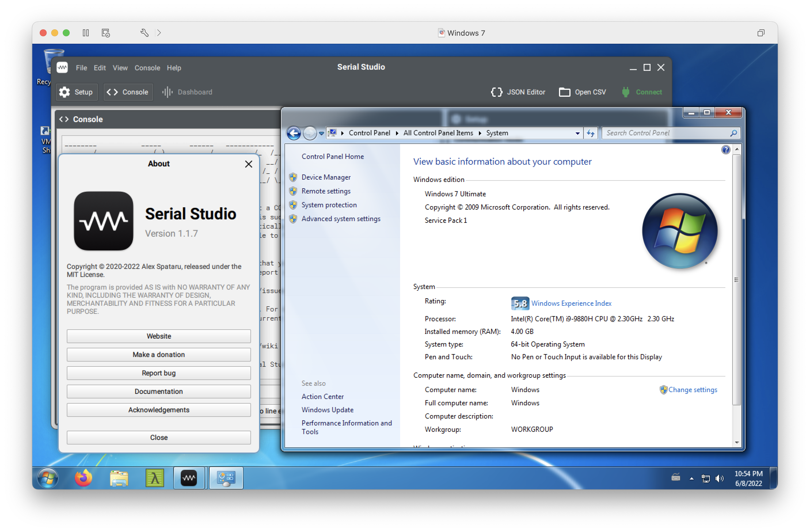The image size is (810, 532).
Task: Click Make a donation button
Action: 159,354
